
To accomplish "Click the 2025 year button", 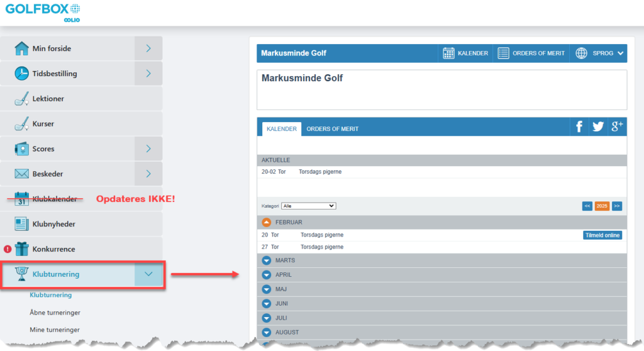I will point(602,206).
